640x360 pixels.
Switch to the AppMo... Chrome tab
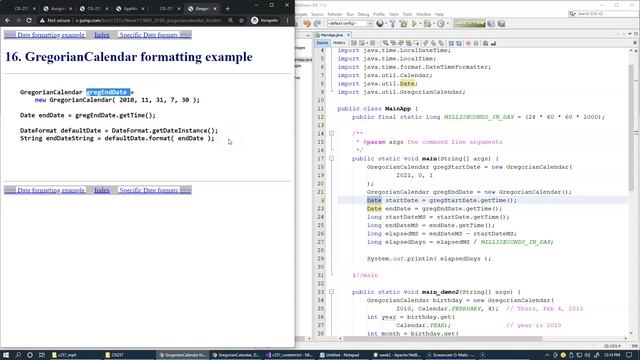(130, 9)
